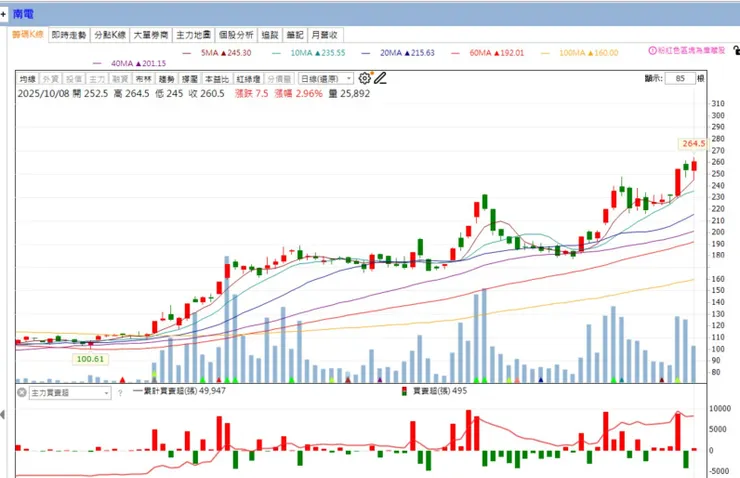Image resolution: width=740 pixels, height=478 pixels.
Task: Click the question mark help icon
Action: [120, 393]
